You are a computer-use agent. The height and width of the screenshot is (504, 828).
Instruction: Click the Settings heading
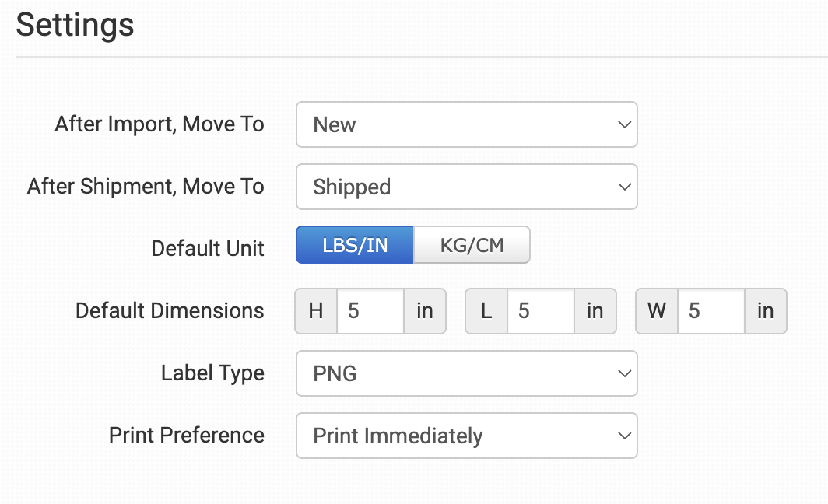click(x=75, y=25)
